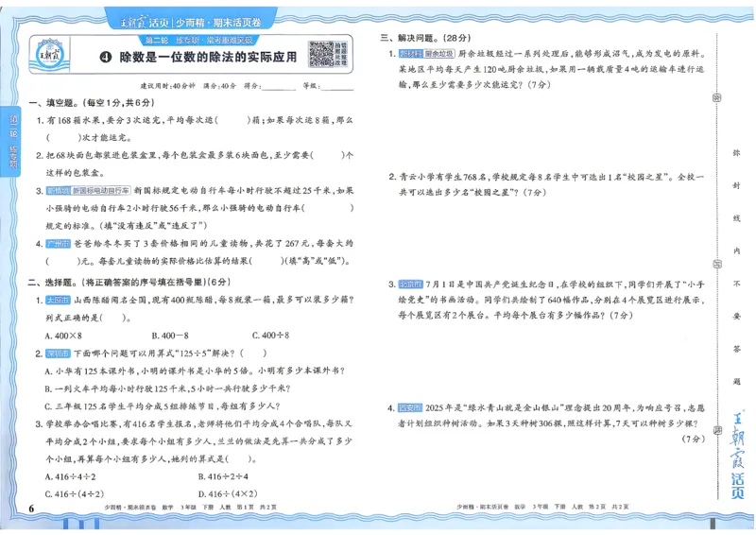The width and height of the screenshot is (756, 535).
Task: Click section heading 一、填空题
Action: pyautogui.click(x=92, y=103)
